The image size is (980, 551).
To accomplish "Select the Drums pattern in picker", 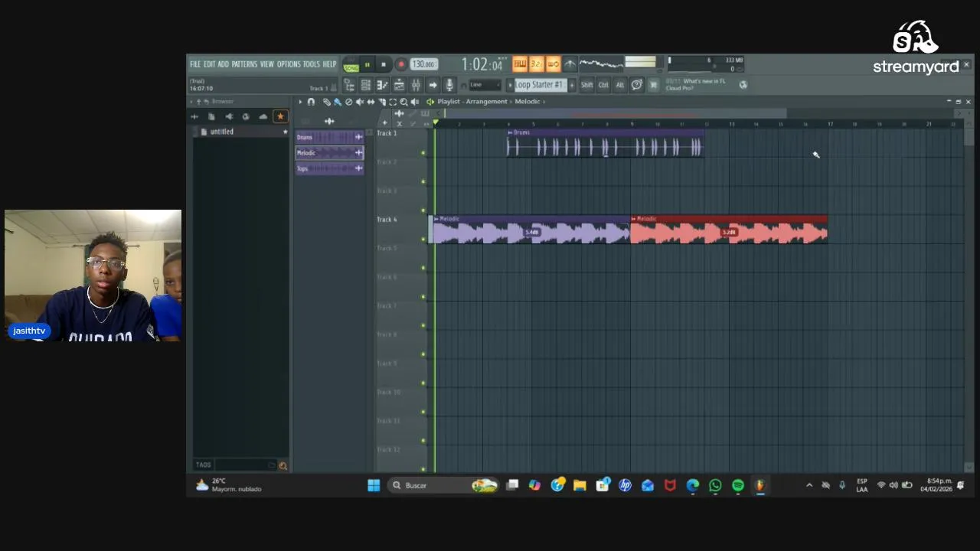I will pyautogui.click(x=329, y=137).
